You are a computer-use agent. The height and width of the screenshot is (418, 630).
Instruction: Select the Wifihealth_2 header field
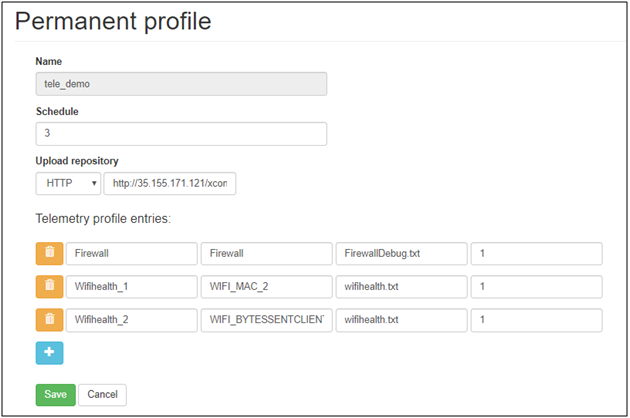tap(132, 320)
